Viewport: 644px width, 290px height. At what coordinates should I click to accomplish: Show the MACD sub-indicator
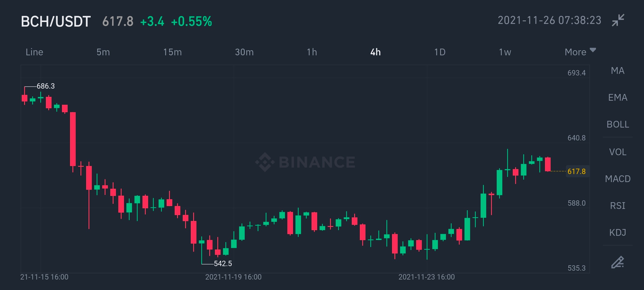click(618, 179)
